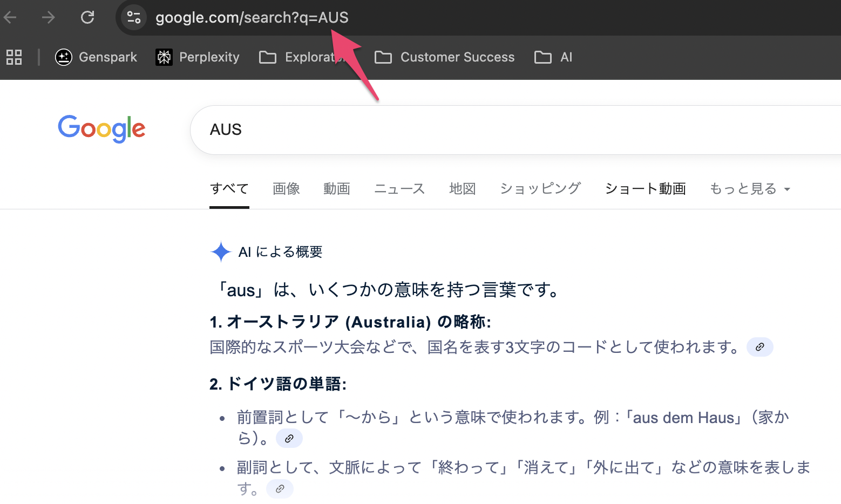This screenshot has height=504, width=841.
Task: Switch to the ショッピング tab
Action: click(540, 189)
